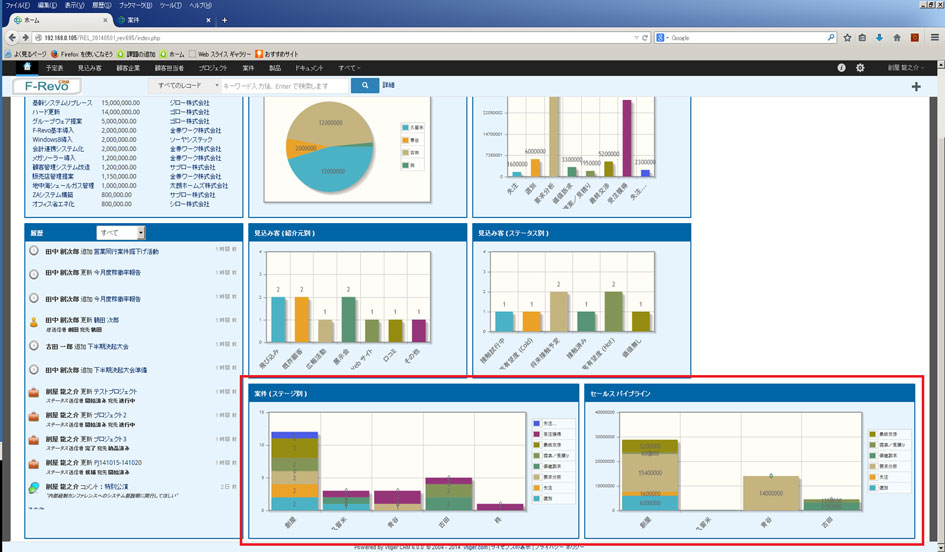Open CRM settings gear icon
The width and height of the screenshot is (945, 552).
pos(860,67)
